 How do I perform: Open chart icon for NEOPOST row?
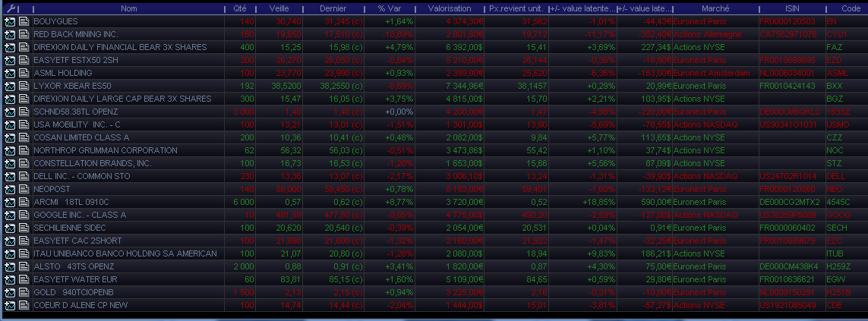click(x=10, y=189)
